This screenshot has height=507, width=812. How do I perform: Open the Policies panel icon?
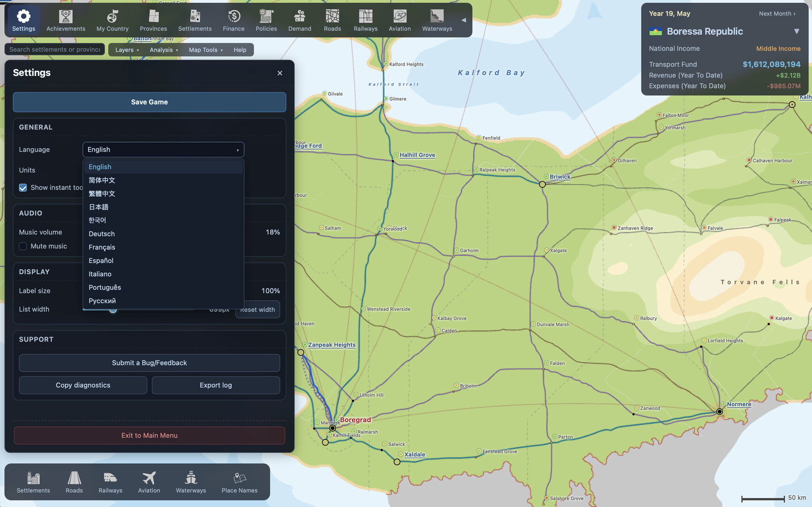point(266,21)
